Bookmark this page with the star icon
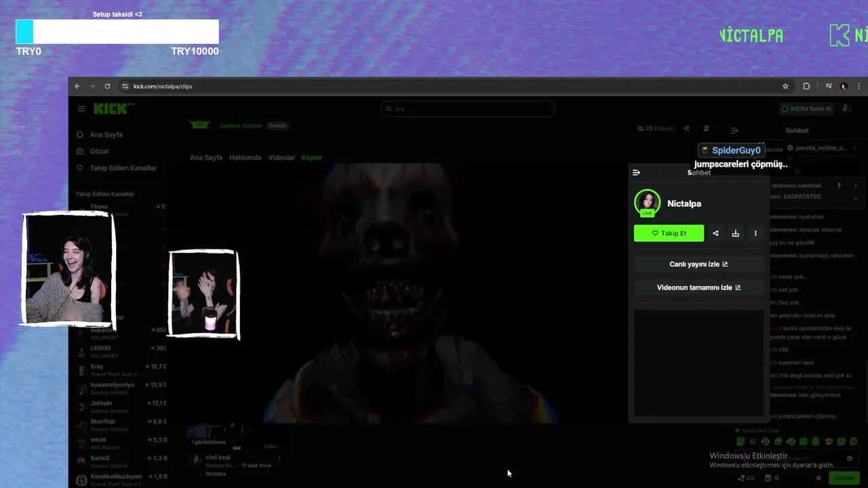This screenshot has width=868, height=488. tap(785, 86)
